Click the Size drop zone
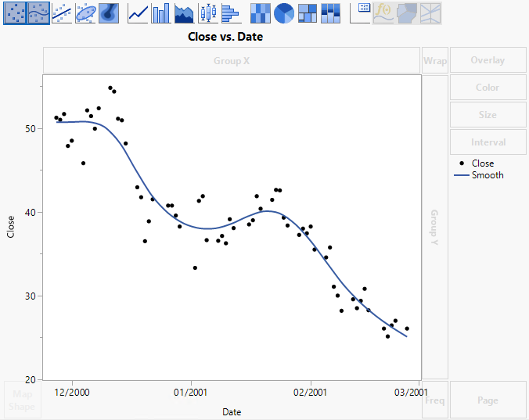 point(488,115)
